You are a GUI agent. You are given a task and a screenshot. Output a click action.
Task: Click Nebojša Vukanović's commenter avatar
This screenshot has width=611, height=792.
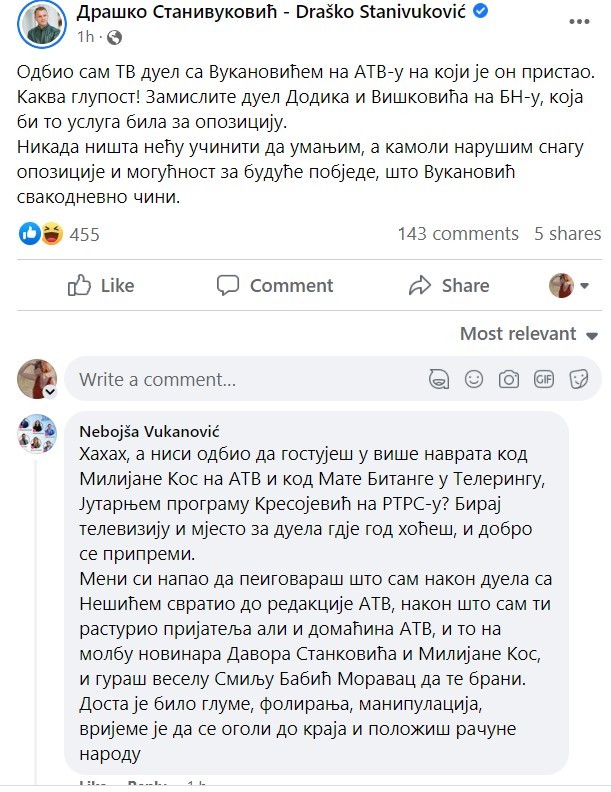point(37,433)
